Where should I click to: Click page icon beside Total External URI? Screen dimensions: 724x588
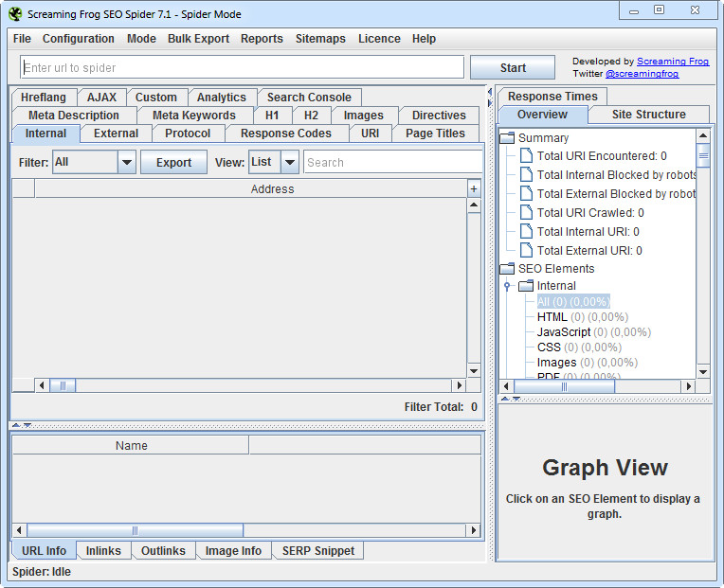[526, 250]
